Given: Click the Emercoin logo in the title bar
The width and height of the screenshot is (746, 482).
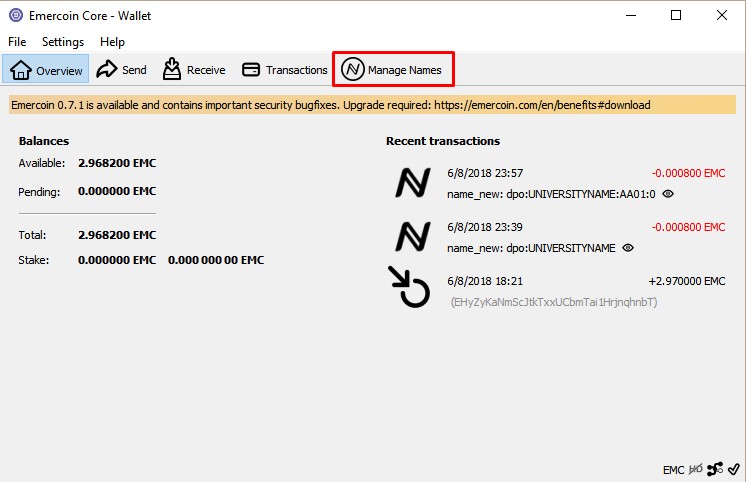Looking at the screenshot, I should point(16,15).
